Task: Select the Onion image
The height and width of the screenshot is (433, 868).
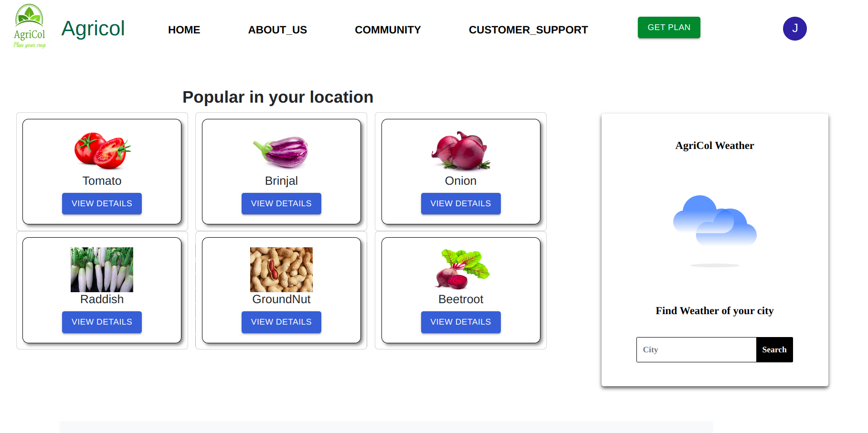Action: tap(461, 151)
